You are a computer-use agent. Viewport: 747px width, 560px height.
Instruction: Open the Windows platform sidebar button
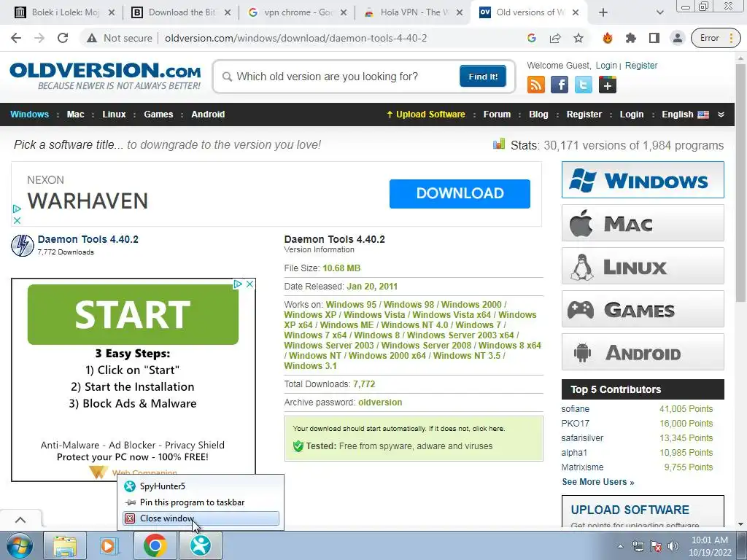click(x=643, y=180)
